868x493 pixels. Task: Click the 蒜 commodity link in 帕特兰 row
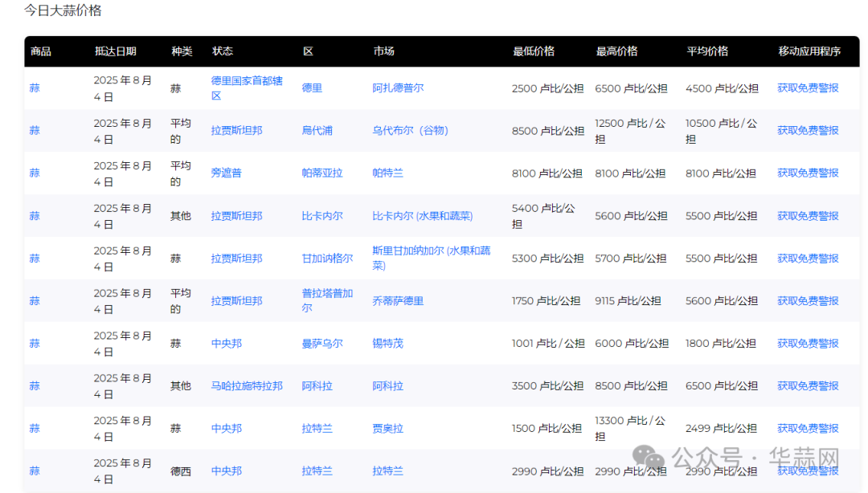click(35, 173)
